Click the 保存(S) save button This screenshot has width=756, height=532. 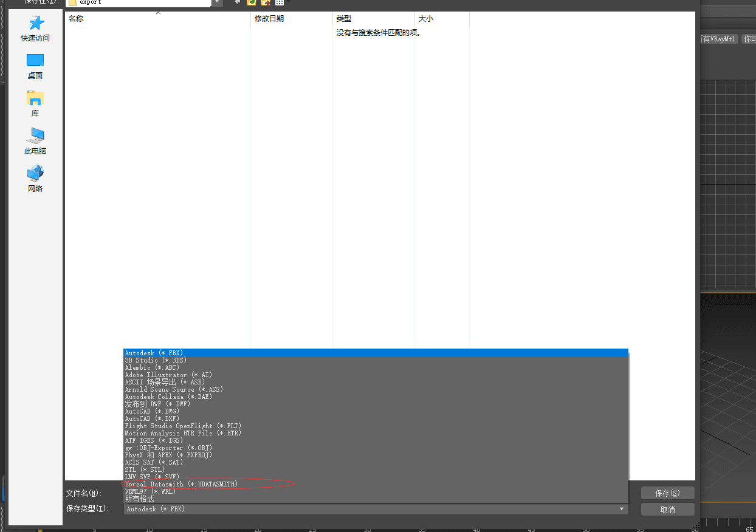click(x=667, y=493)
